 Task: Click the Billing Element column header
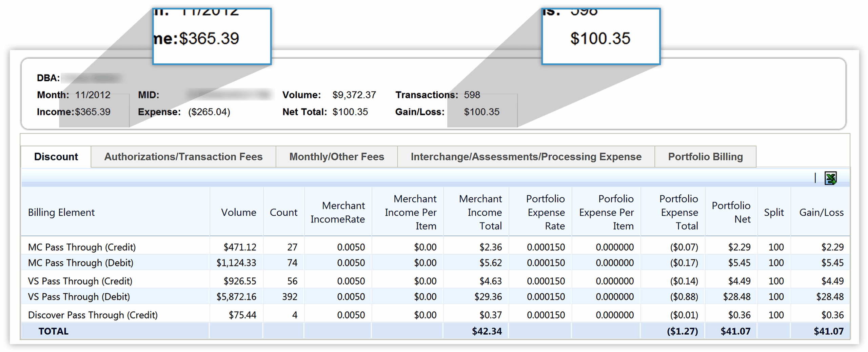pyautogui.click(x=61, y=212)
